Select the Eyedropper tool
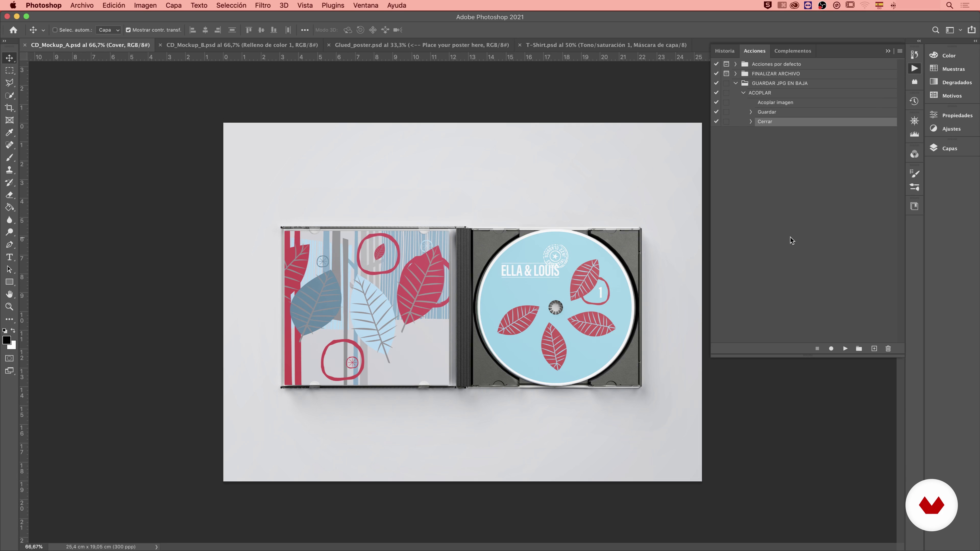Viewport: 980px width, 551px height. [9, 133]
